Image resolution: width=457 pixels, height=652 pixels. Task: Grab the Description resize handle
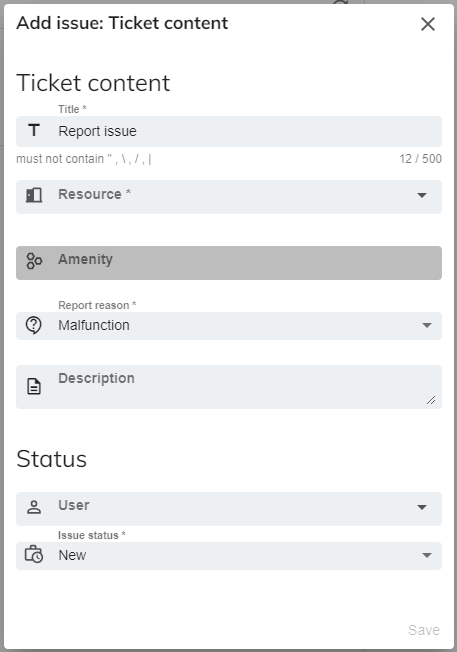[431, 400]
